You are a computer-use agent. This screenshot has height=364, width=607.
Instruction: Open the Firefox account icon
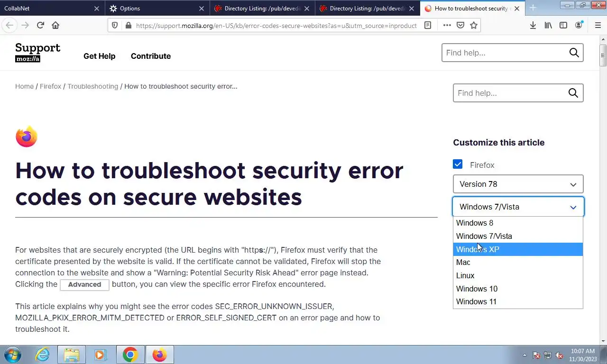[x=579, y=26]
